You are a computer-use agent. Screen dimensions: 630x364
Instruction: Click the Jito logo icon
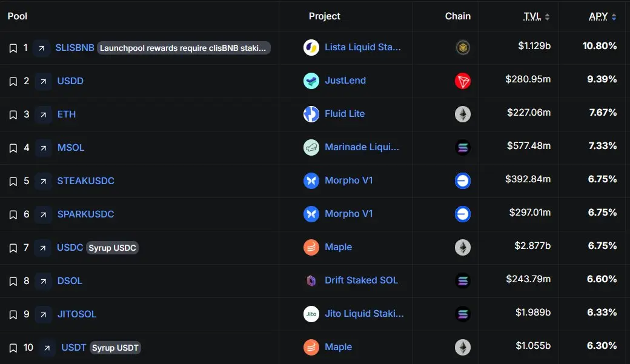point(311,314)
